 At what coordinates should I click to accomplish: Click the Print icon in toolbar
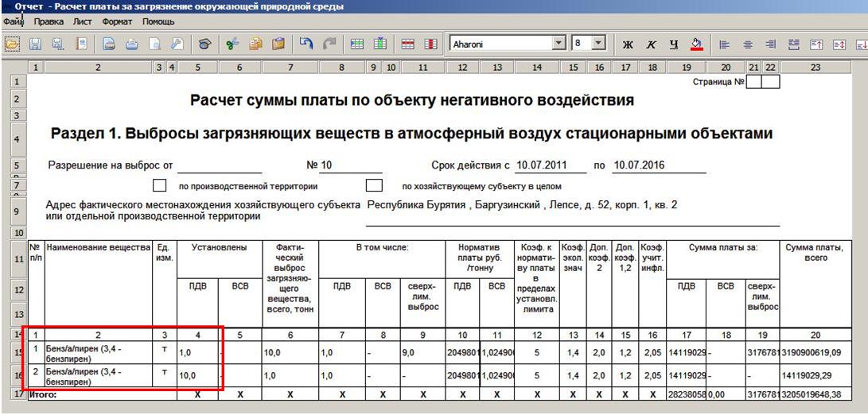point(131,45)
